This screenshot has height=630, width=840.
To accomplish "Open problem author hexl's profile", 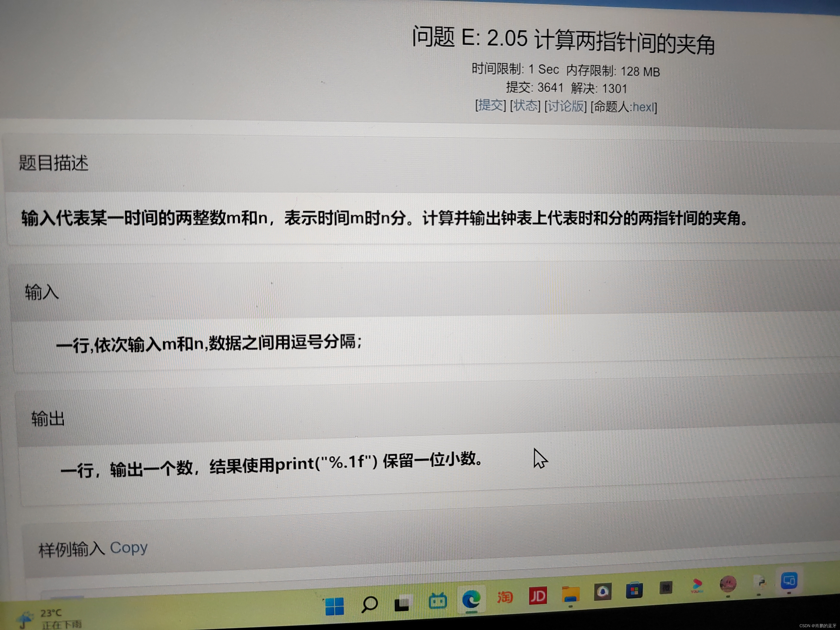I will point(644,107).
